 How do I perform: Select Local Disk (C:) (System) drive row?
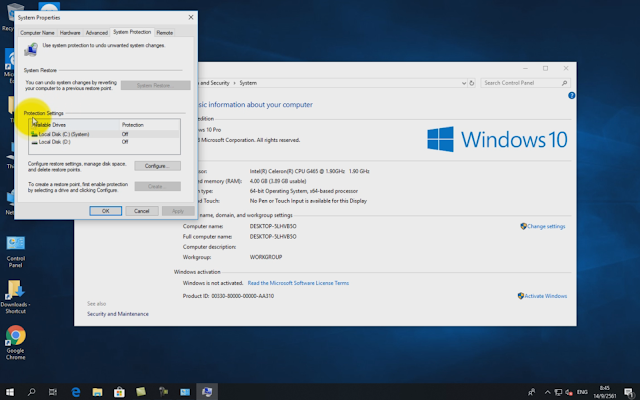[104, 134]
